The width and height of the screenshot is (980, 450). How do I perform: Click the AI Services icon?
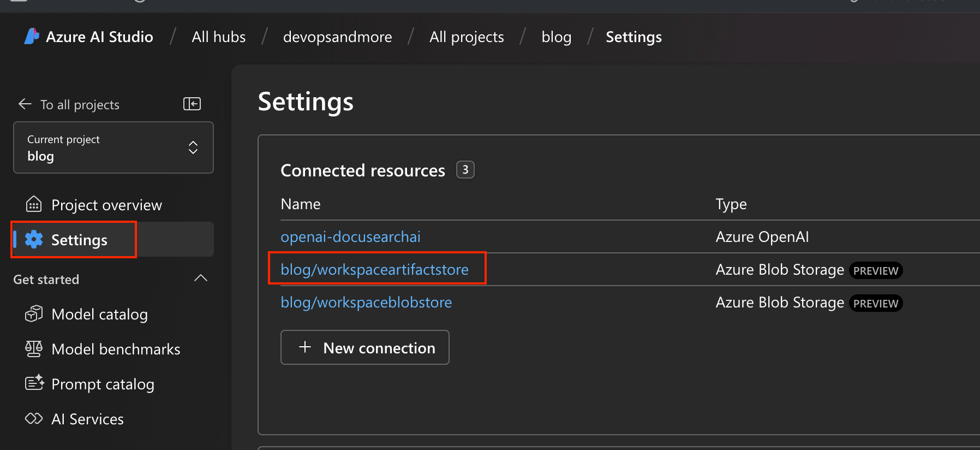point(34,418)
